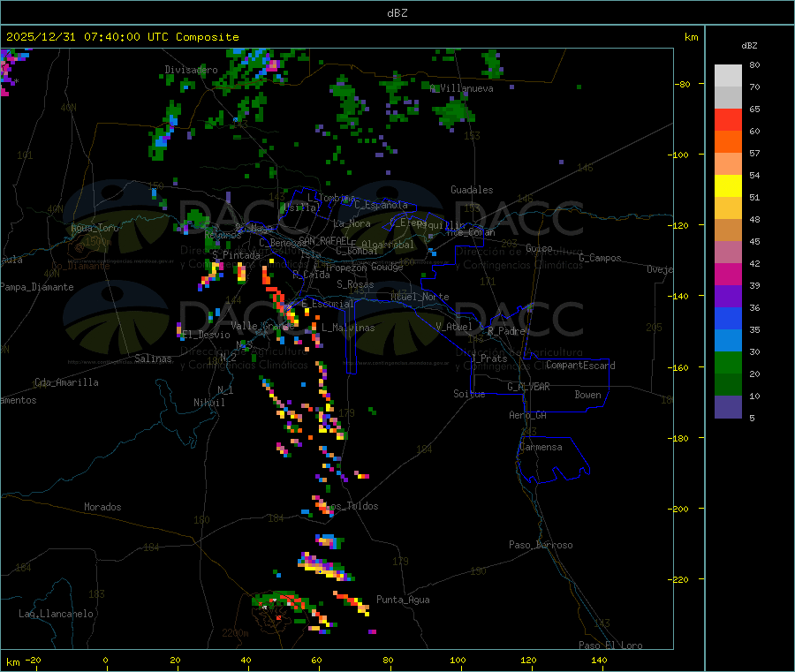795x672 pixels.
Task: Click the Valle_Grande map label
Action: pos(262,325)
